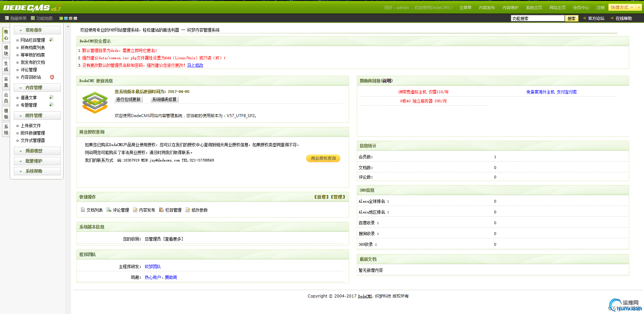Click the 功能地图 grid icon

point(33,18)
